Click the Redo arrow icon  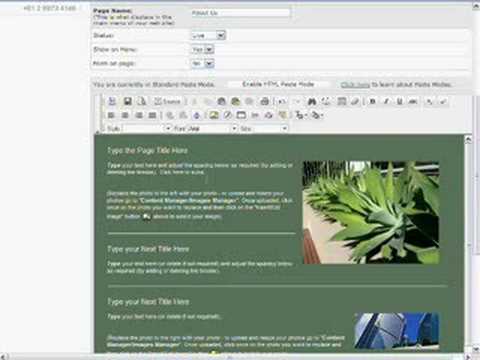tap(297, 101)
